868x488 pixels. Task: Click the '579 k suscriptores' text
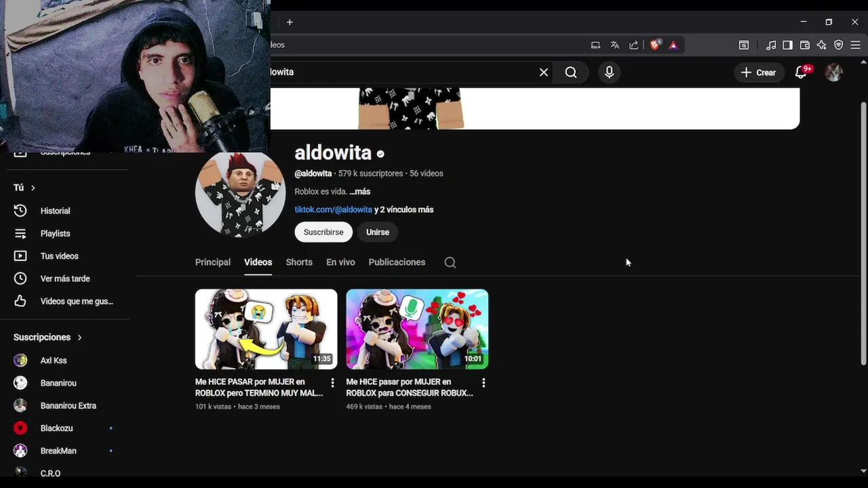[370, 174]
